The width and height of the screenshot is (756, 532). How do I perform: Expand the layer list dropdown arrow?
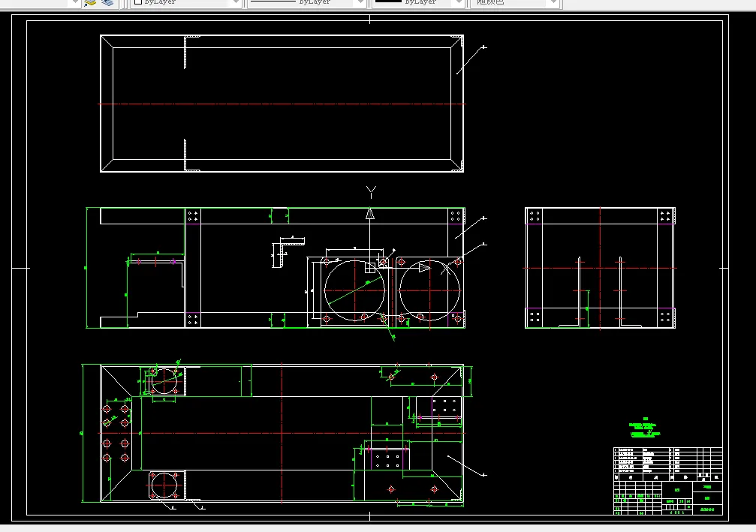(74, 2)
